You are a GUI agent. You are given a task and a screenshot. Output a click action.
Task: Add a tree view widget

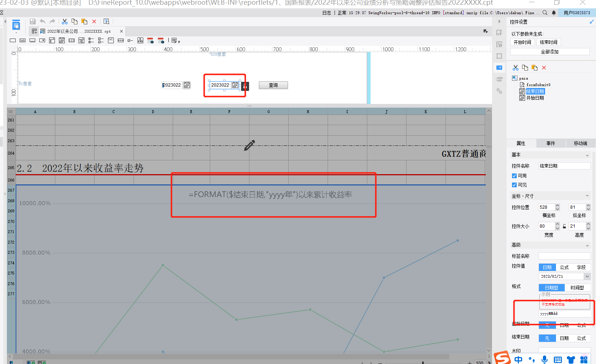click(140, 40)
